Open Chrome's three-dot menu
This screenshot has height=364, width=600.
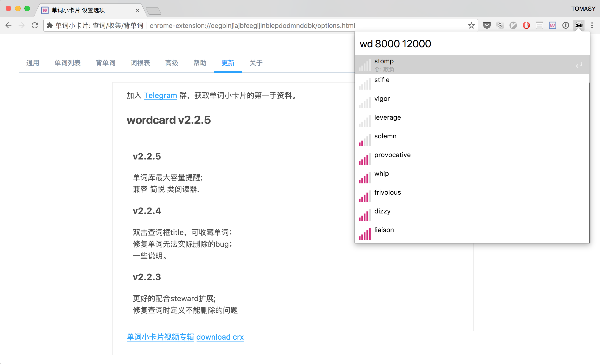point(592,25)
